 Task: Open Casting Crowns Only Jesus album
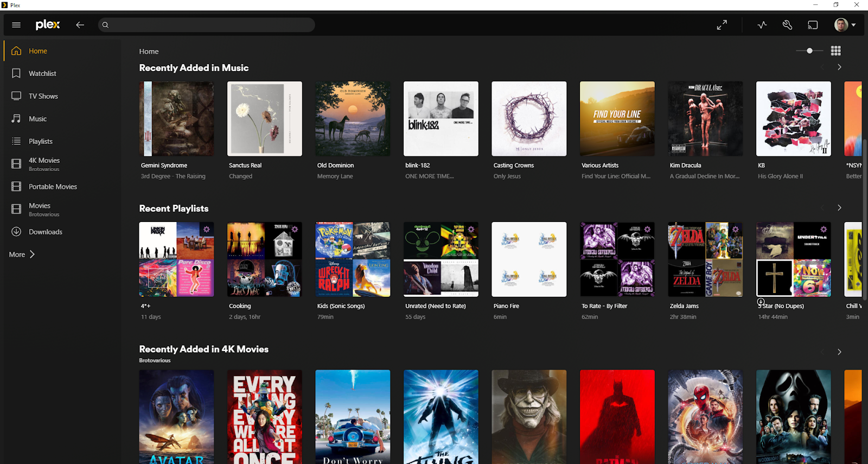pyautogui.click(x=529, y=119)
